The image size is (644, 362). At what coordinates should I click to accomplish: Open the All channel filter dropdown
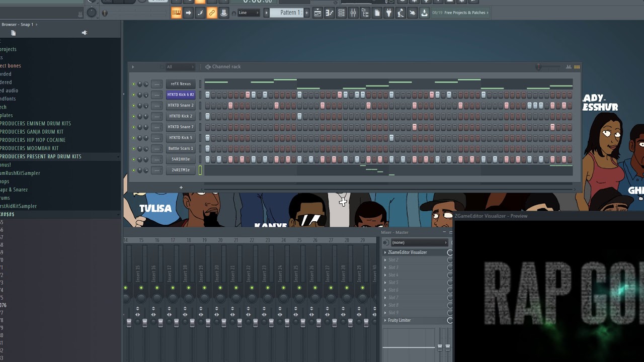point(180,67)
